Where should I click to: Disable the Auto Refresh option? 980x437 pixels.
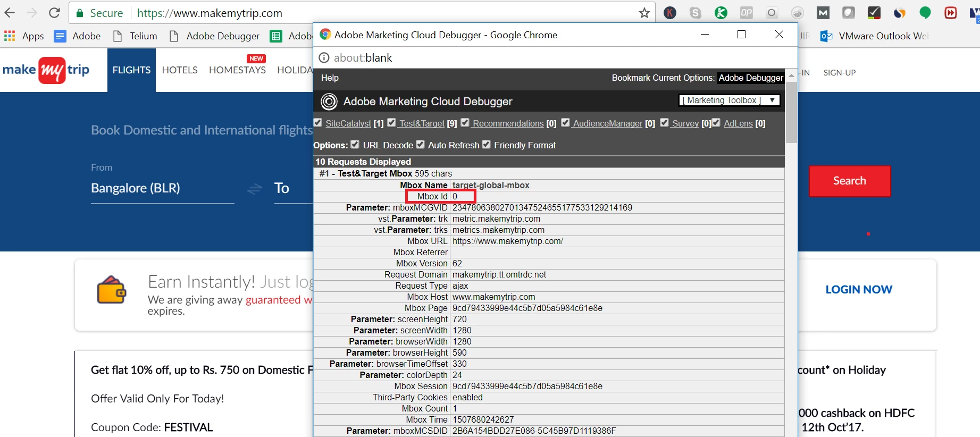pyautogui.click(x=421, y=145)
